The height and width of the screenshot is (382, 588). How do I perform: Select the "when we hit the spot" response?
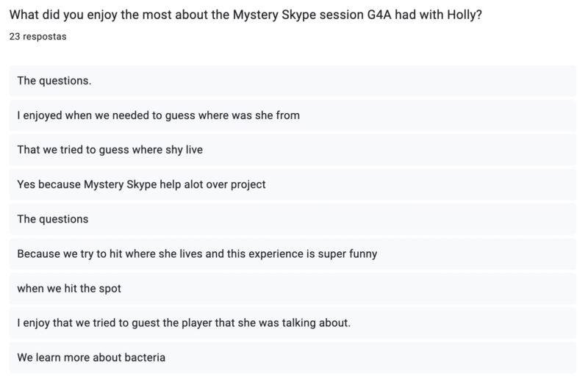[x=69, y=289]
